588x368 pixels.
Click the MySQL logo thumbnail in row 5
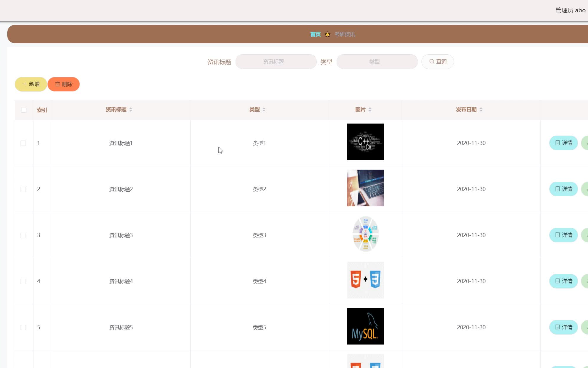(365, 326)
